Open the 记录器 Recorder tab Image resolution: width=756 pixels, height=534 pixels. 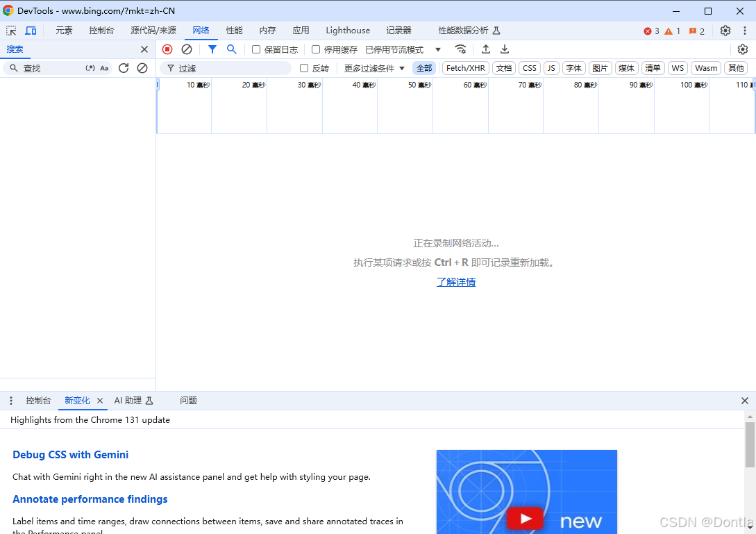398,31
